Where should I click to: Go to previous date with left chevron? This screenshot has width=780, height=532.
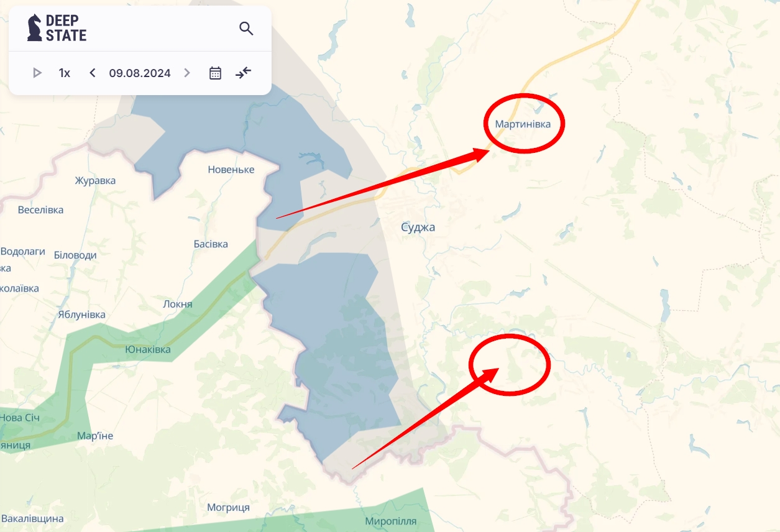93,73
